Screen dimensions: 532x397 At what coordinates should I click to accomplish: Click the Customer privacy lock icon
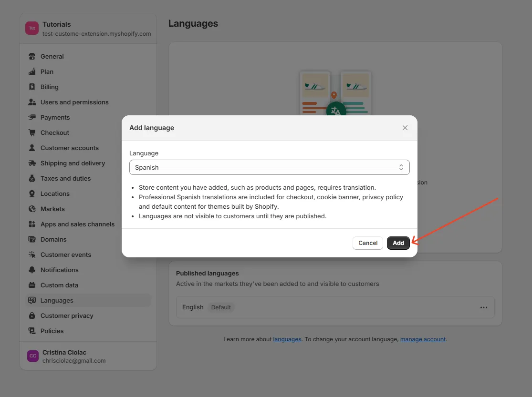click(x=31, y=316)
